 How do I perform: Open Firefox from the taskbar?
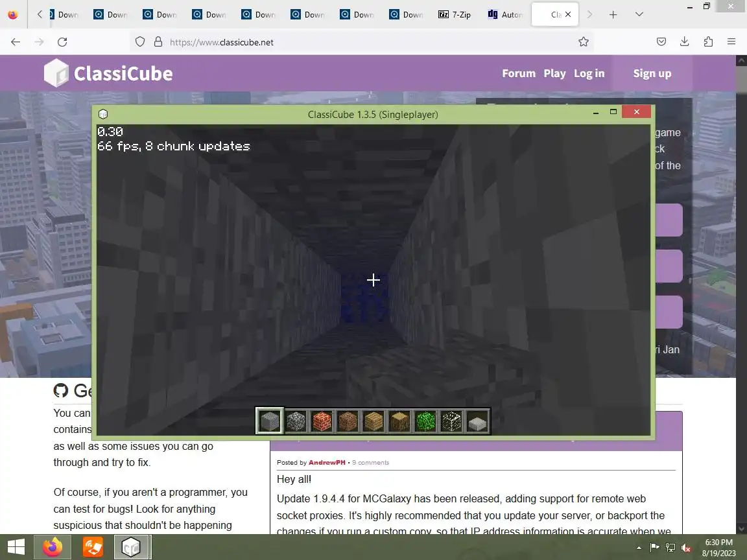(x=53, y=547)
